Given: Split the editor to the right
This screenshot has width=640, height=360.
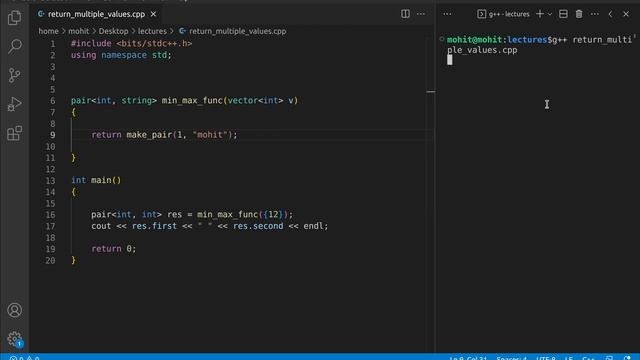Looking at the screenshot, I should pos(405,14).
